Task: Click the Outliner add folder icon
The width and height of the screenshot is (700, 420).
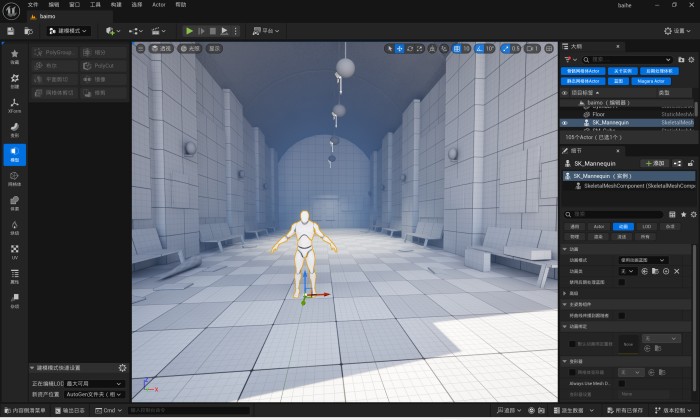Action: 681,59
